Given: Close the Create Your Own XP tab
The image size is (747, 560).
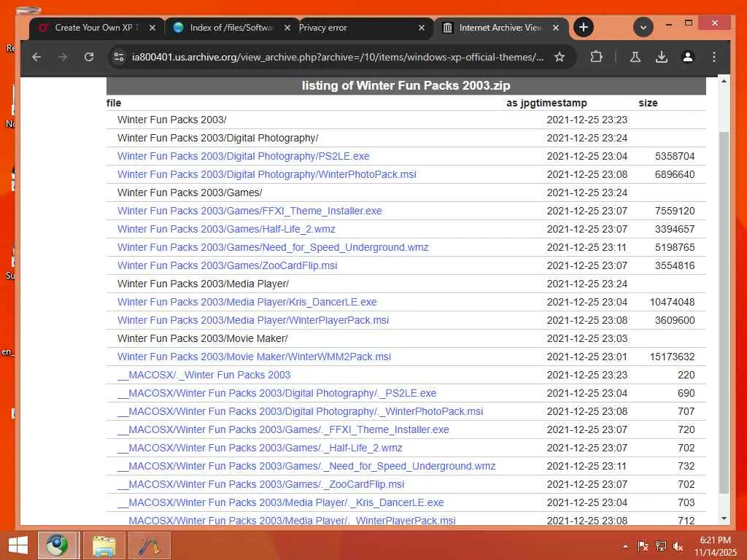Looking at the screenshot, I should (x=152, y=28).
